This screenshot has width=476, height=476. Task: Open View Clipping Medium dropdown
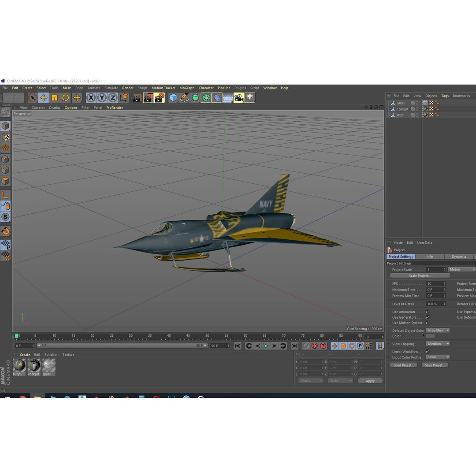click(438, 344)
